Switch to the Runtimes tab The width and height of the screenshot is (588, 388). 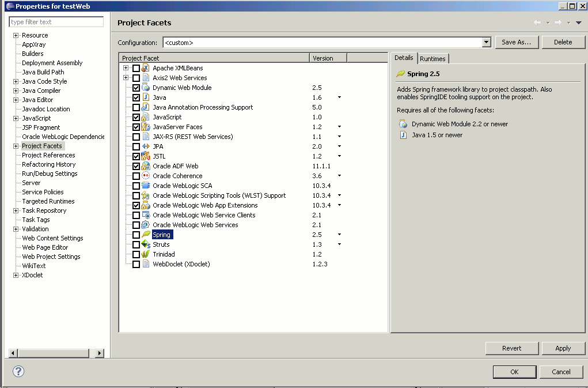433,59
